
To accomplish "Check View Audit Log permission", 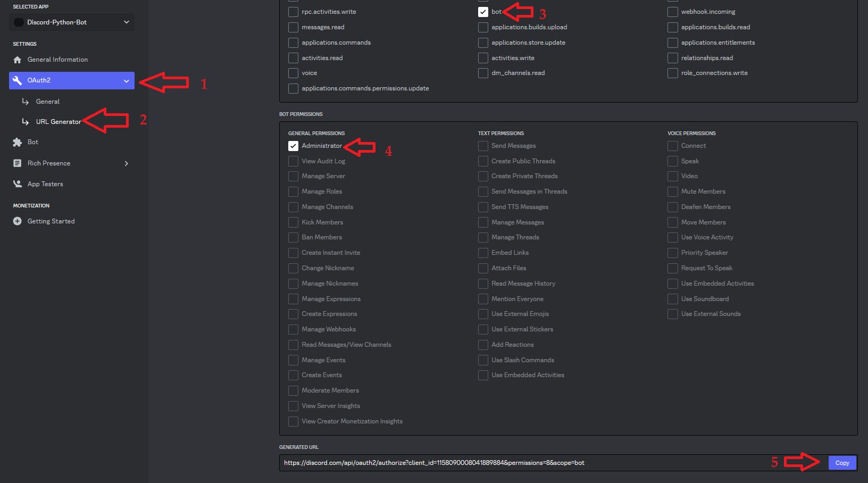I will click(x=293, y=161).
